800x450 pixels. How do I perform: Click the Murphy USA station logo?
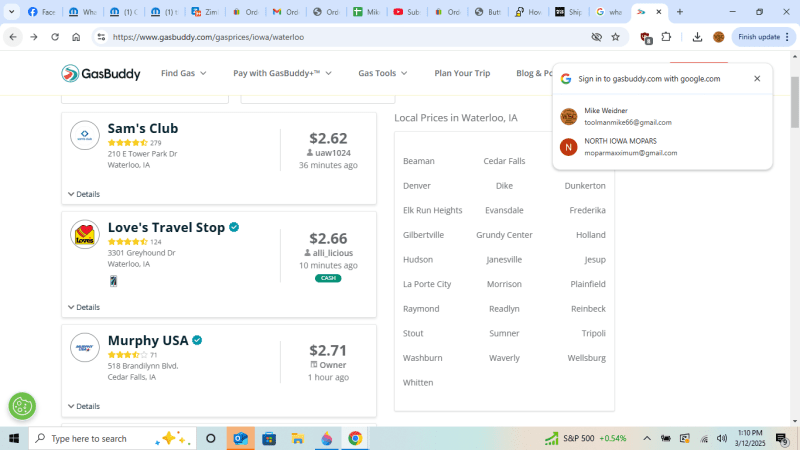(85, 347)
